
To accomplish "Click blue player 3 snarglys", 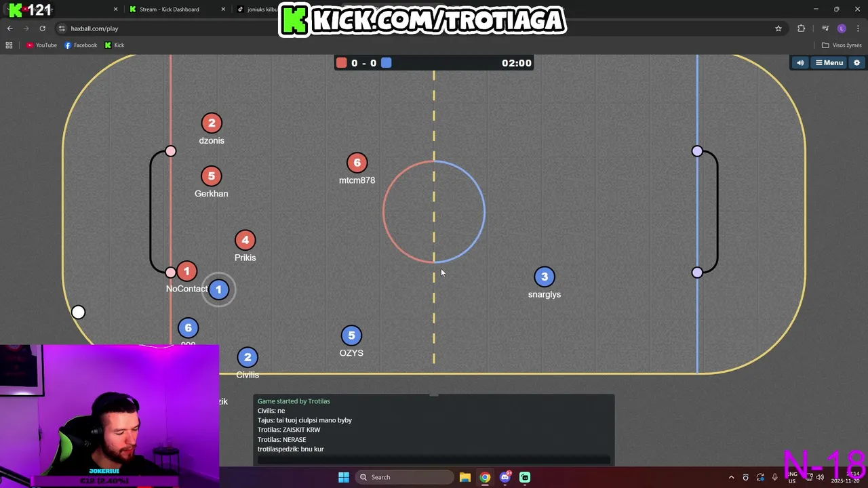I will click(x=544, y=277).
